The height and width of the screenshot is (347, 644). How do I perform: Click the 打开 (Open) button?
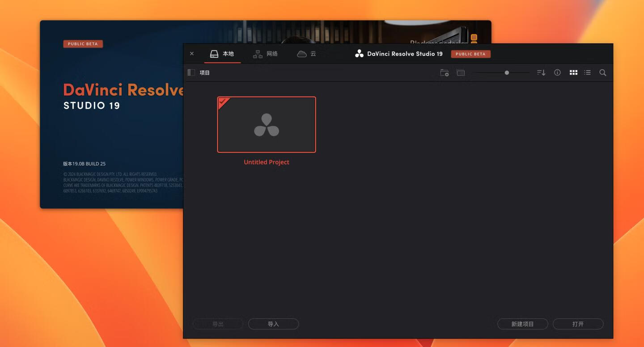(x=578, y=324)
